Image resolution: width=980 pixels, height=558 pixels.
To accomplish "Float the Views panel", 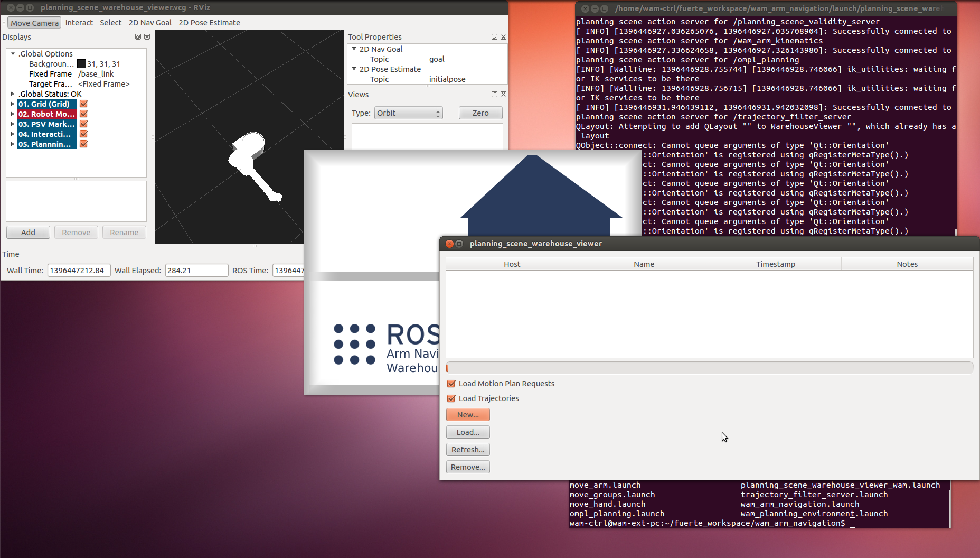I will (x=494, y=95).
